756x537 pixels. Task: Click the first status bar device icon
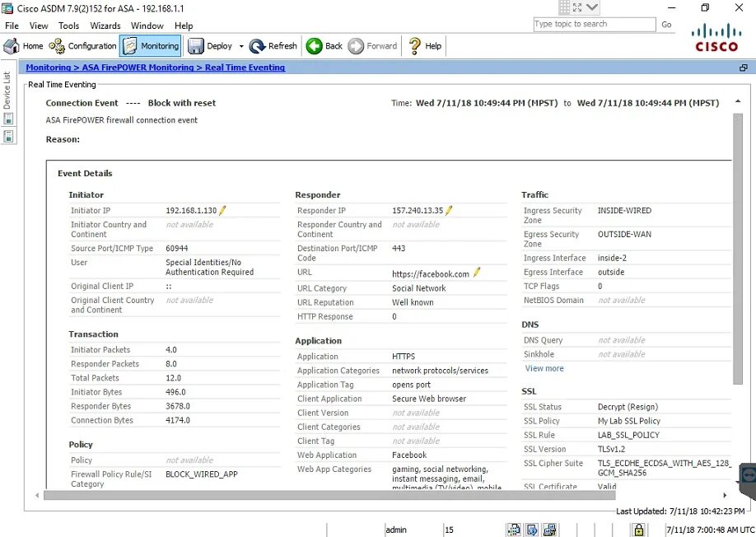pos(514,530)
